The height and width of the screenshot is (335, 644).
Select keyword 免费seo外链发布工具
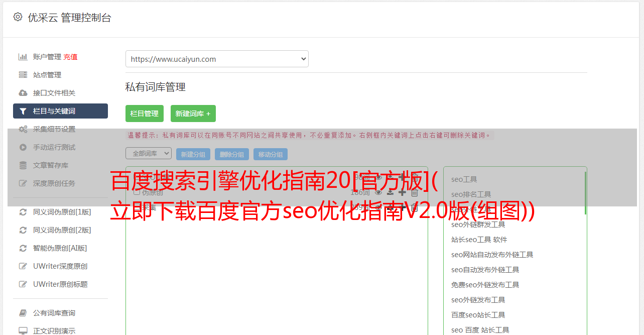pos(485,285)
